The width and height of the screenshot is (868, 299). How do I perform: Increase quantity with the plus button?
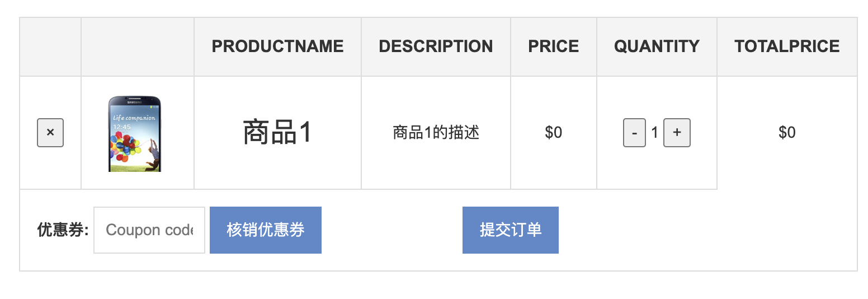pyautogui.click(x=677, y=133)
